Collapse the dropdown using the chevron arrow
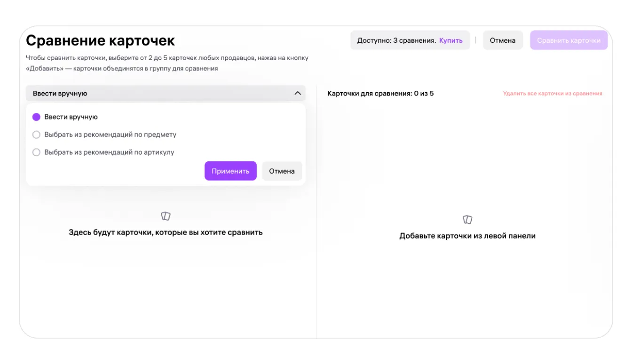The height and width of the screenshot is (364, 632). [x=297, y=93]
